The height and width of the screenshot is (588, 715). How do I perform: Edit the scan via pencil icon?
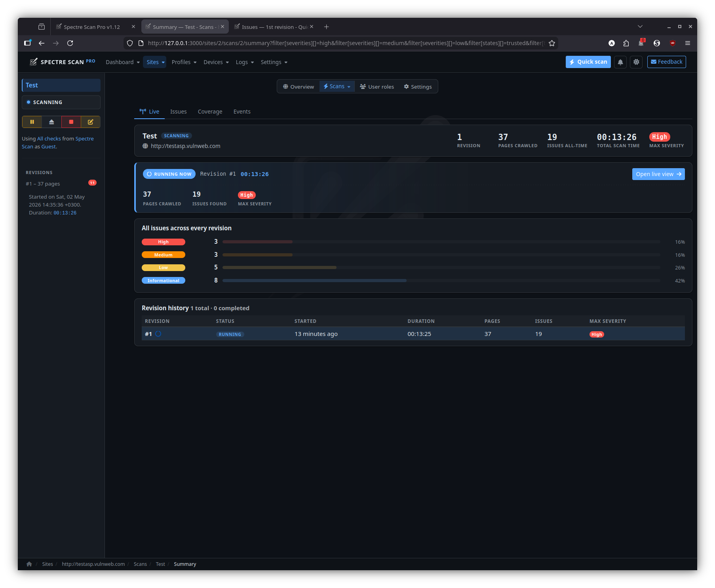click(91, 122)
